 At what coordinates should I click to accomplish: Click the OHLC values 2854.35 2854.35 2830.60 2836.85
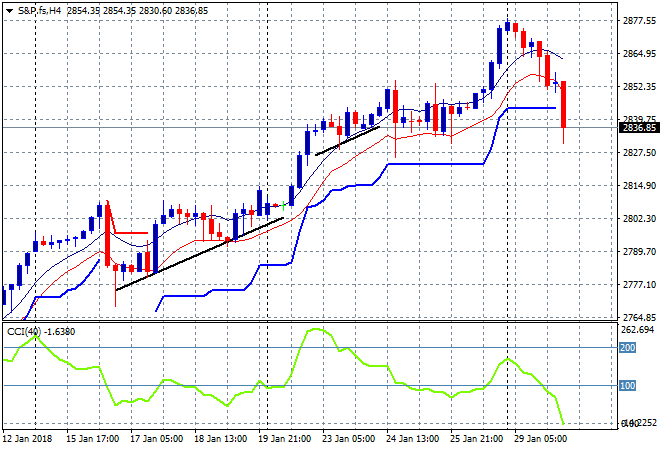click(x=138, y=11)
